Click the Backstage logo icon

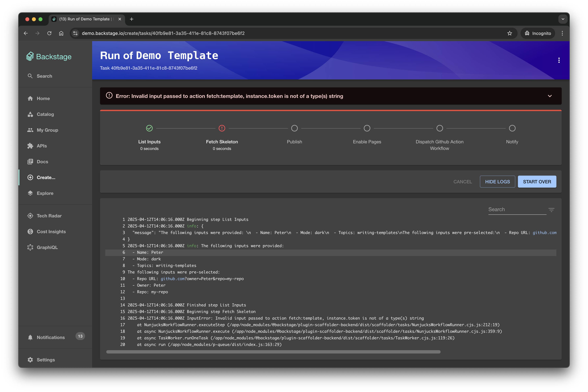[x=30, y=56]
